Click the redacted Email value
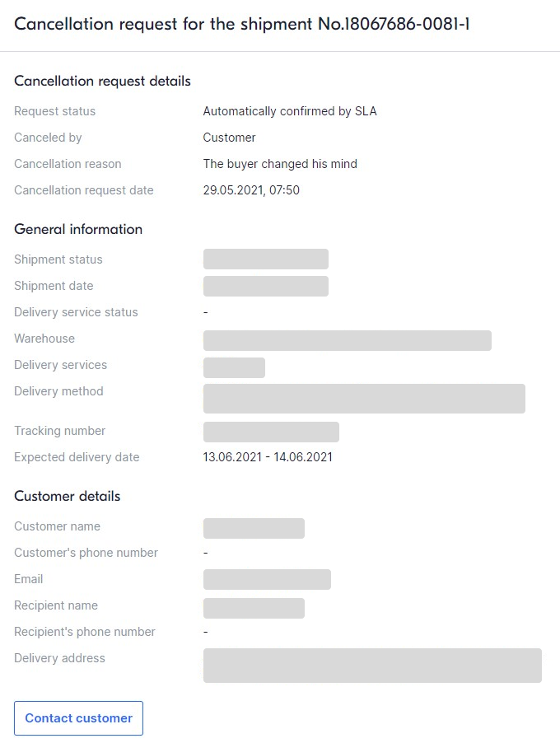The image size is (560, 743). tap(267, 580)
